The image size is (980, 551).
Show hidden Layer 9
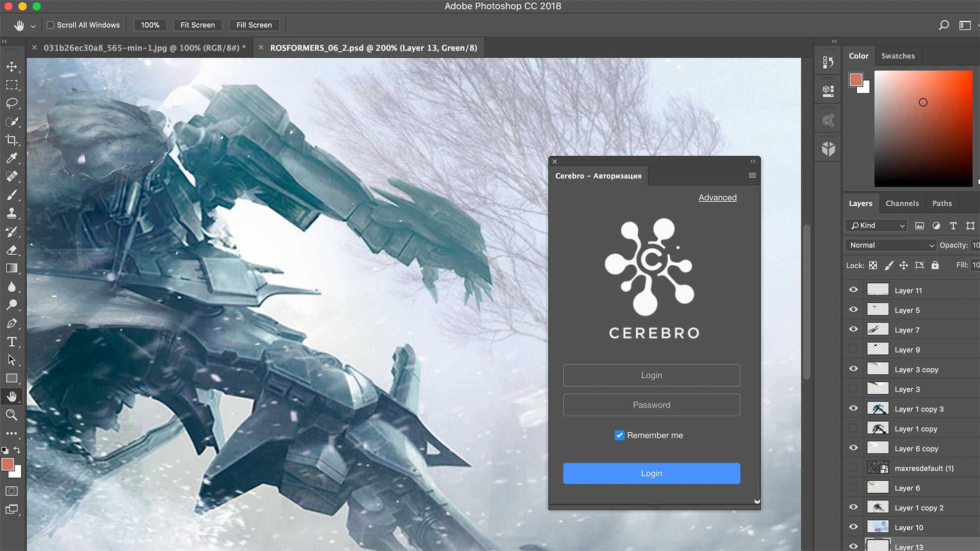coord(853,349)
